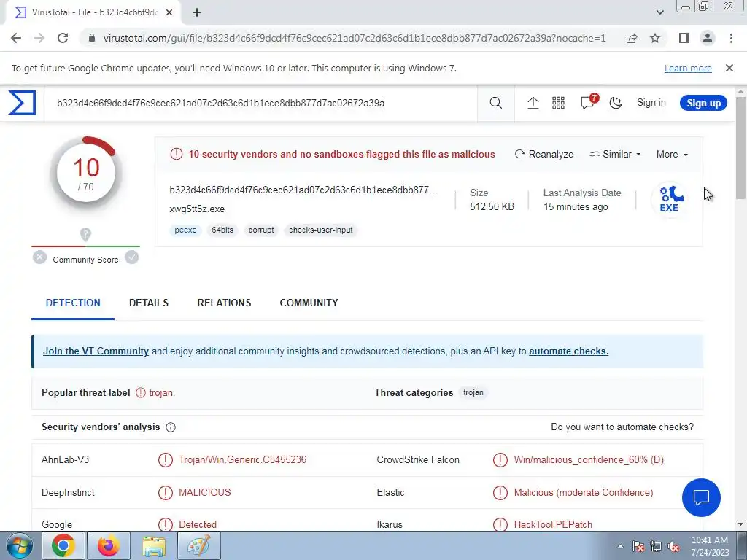Open Paint from the taskbar
Image resolution: width=747 pixels, height=560 pixels.
point(199,545)
